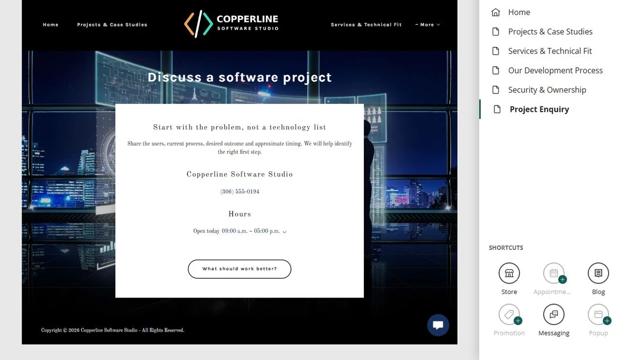Click the phone number (306) 555-0194
644x360 pixels.
point(240,192)
